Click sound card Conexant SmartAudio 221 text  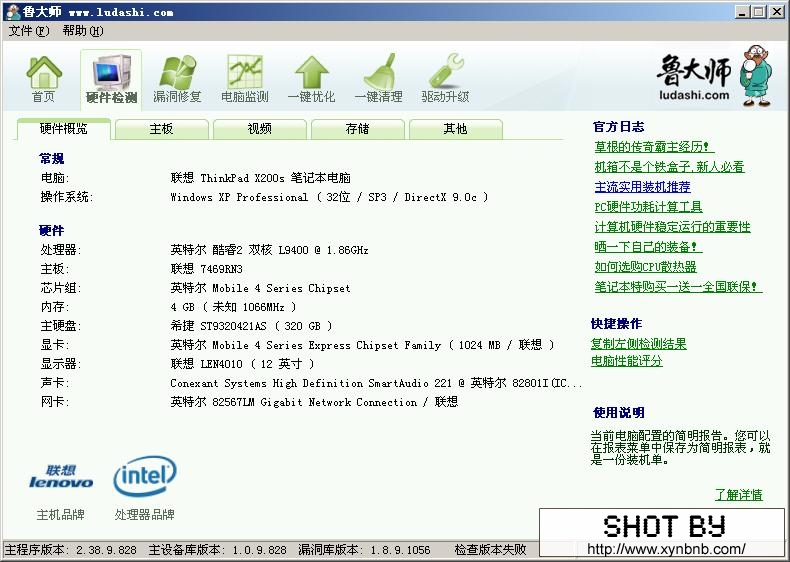click(x=376, y=383)
